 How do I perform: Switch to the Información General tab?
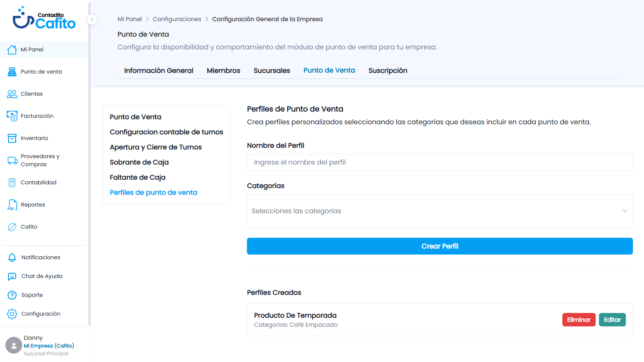pos(159,71)
